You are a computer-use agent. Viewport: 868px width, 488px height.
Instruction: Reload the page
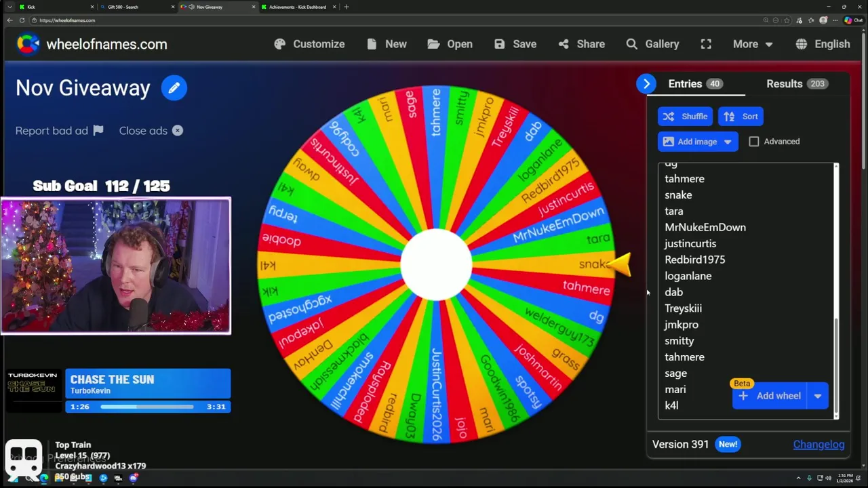(22, 20)
